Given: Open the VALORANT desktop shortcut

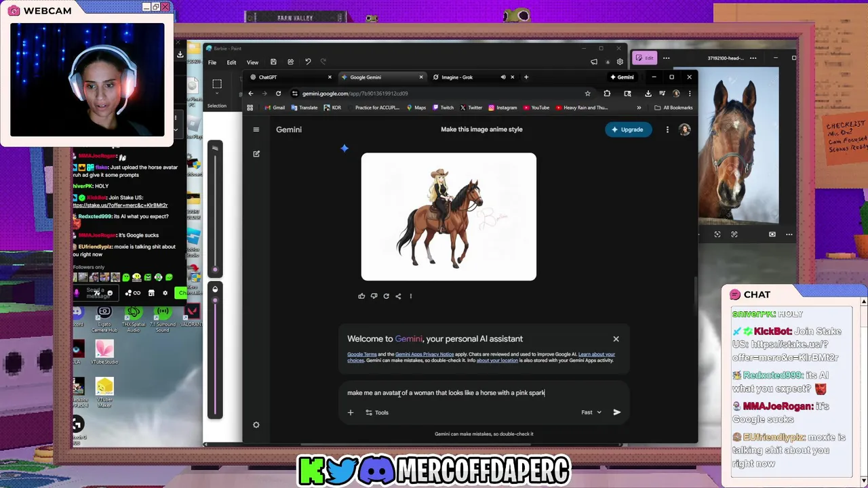Looking at the screenshot, I should (191, 317).
